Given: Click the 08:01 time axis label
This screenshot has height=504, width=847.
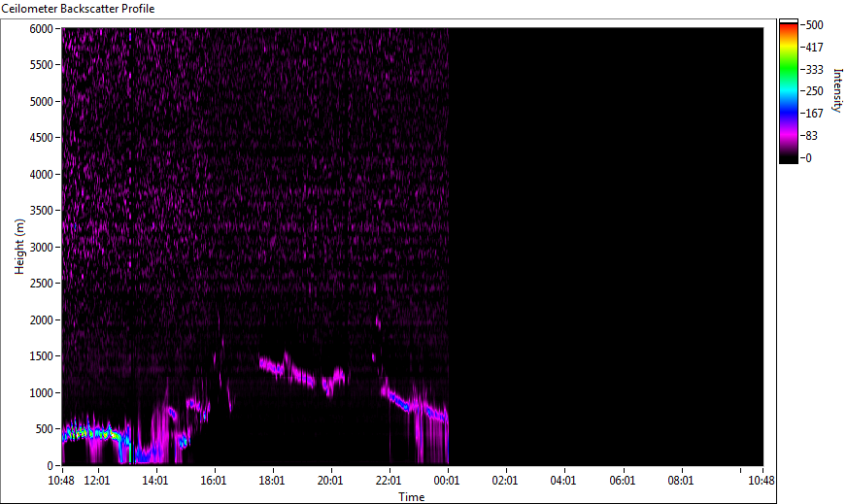Looking at the screenshot, I should pos(681,481).
